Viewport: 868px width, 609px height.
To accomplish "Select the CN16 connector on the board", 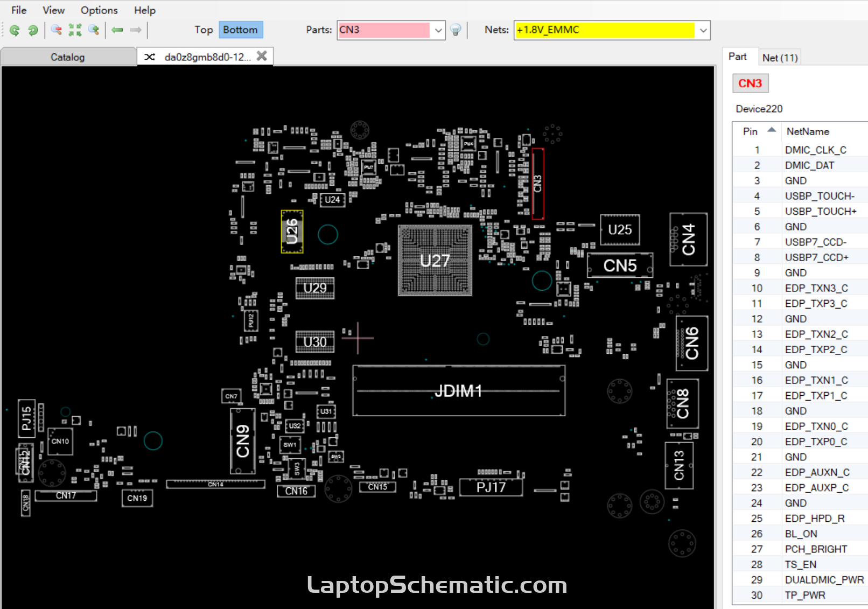I will 296,491.
